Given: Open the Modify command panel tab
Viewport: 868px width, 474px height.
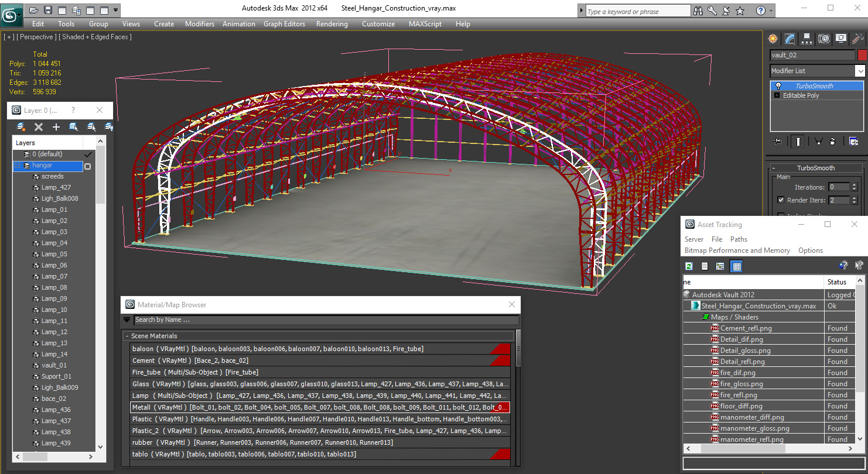Looking at the screenshot, I should tap(790, 39).
